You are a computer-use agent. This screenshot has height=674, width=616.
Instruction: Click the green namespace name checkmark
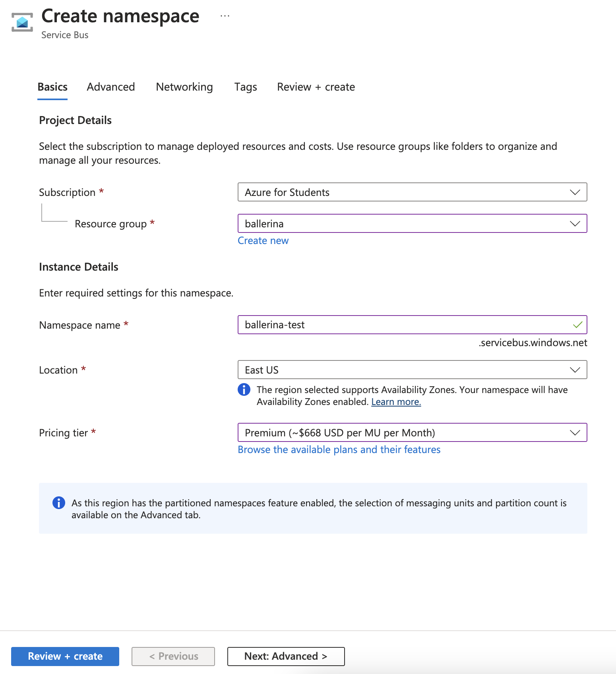[x=577, y=325]
